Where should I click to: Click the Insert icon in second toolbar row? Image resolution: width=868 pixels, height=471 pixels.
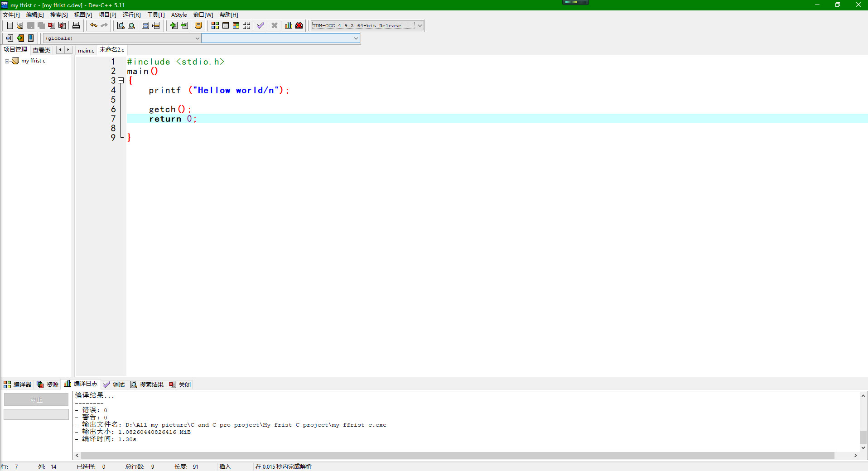tap(10, 38)
